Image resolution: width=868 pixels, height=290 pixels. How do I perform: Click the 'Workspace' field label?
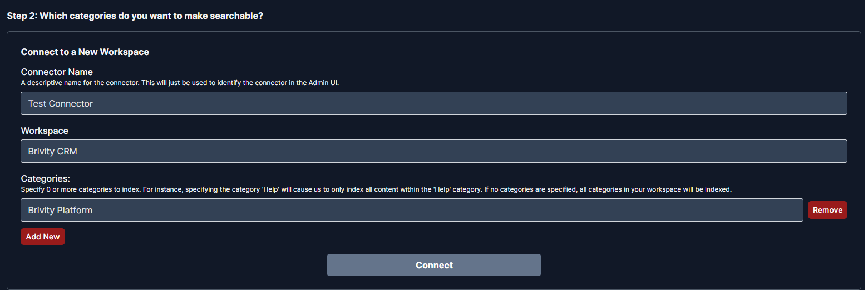coord(45,131)
